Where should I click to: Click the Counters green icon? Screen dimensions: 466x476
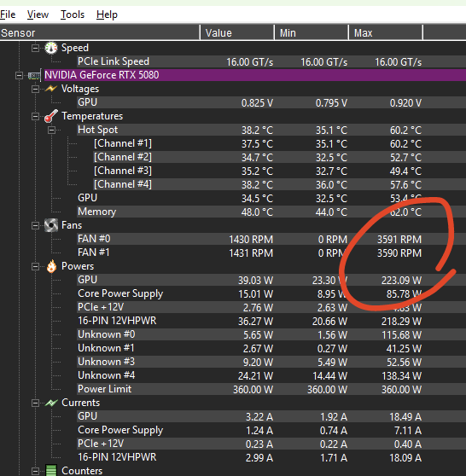pyautogui.click(x=51, y=471)
